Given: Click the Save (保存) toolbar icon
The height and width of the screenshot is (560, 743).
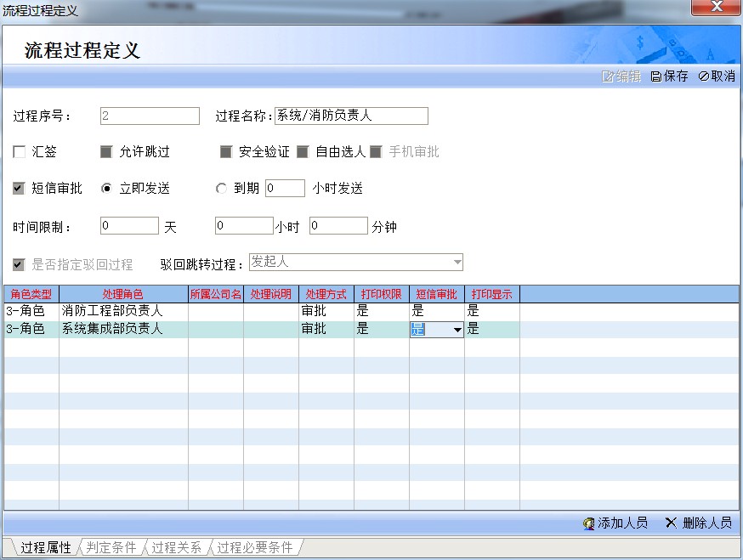Looking at the screenshot, I should (x=656, y=76).
